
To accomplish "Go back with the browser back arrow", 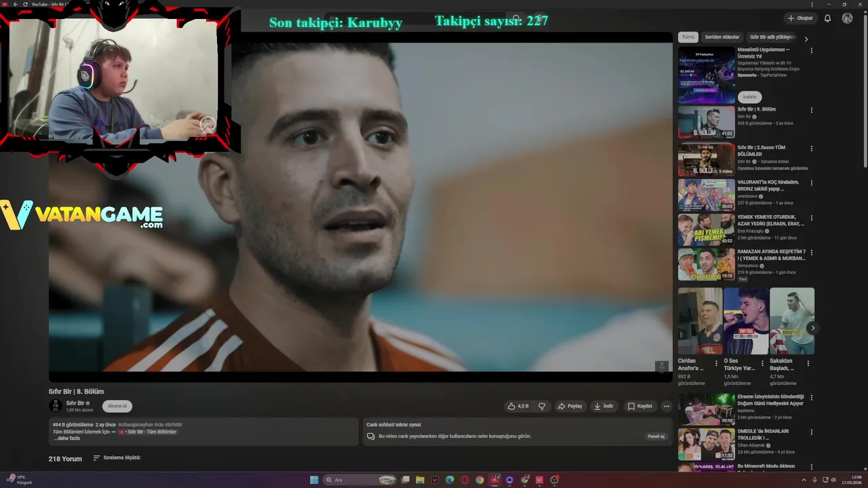I will coord(15,4).
